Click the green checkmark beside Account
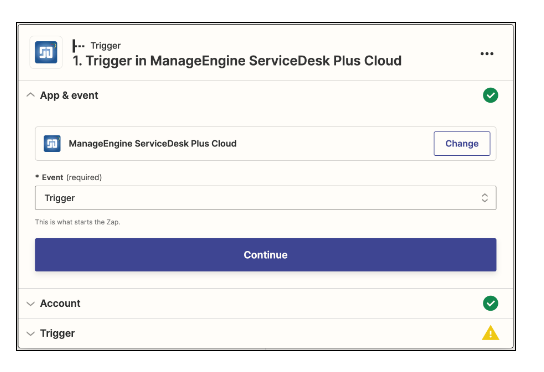The image size is (544, 372). (490, 303)
